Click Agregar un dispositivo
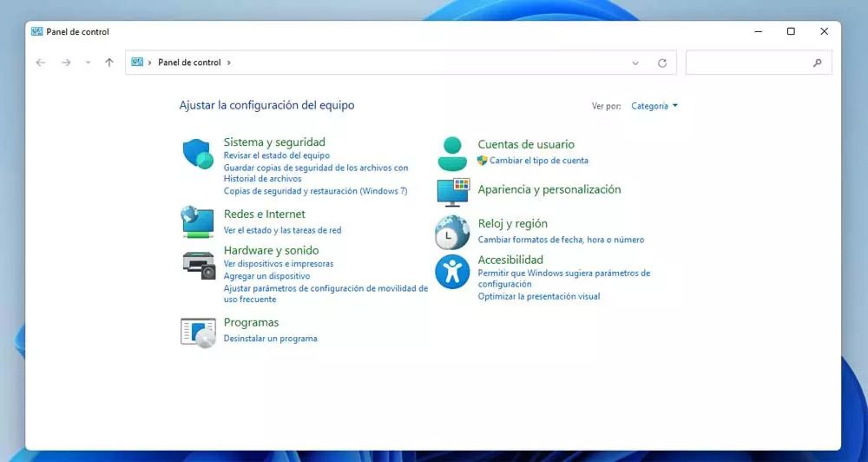The width and height of the screenshot is (868, 462). click(266, 276)
